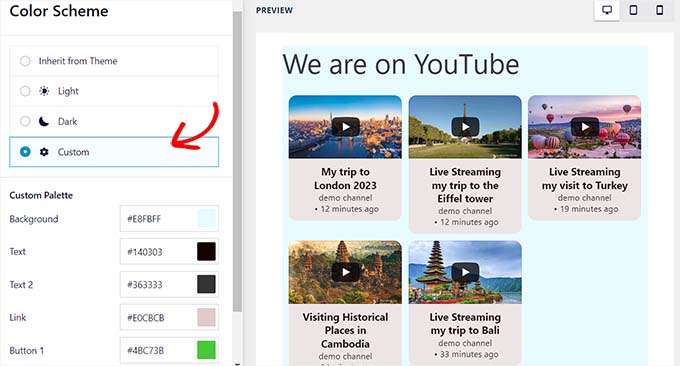Click 'demo channel' under Eiffel tower video

[465, 211]
